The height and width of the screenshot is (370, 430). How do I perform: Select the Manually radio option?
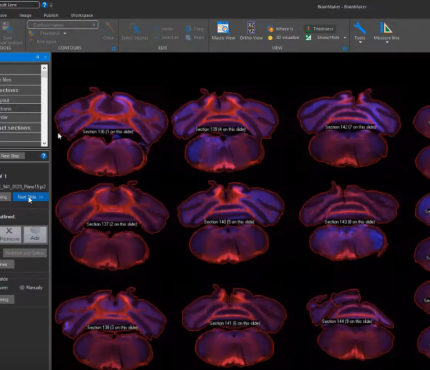[x=22, y=288]
